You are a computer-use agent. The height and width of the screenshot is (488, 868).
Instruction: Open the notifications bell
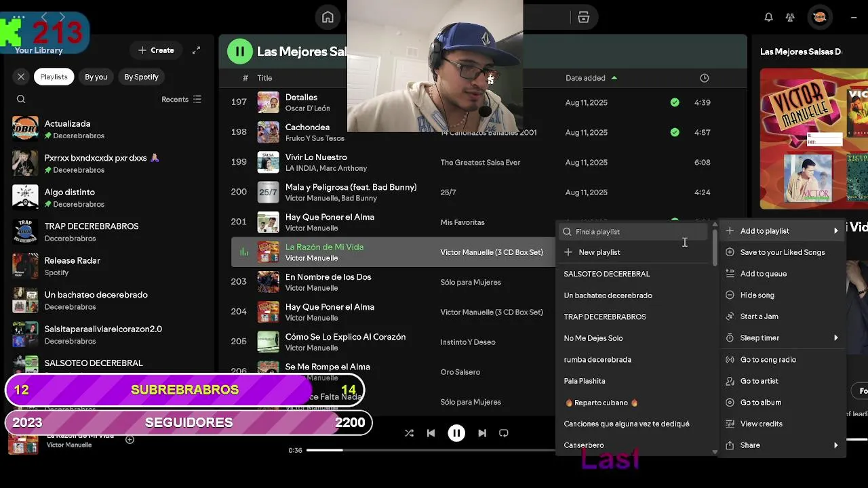[768, 18]
